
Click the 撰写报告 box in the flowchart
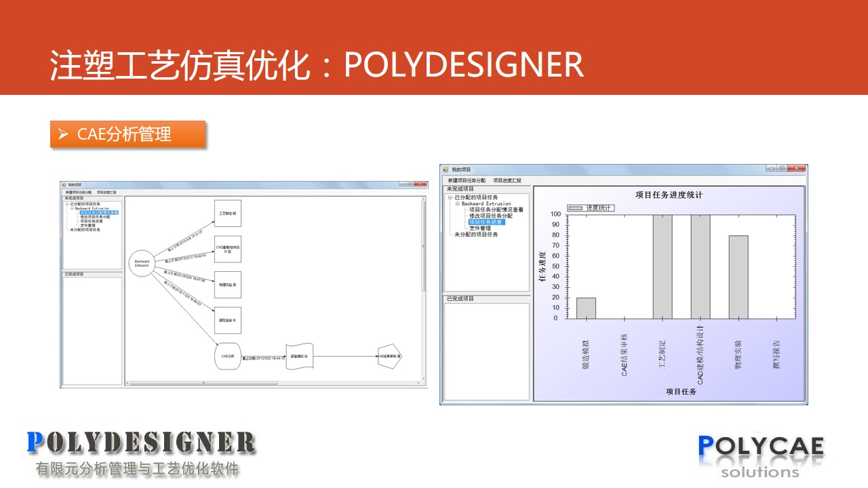pyautogui.click(x=227, y=320)
